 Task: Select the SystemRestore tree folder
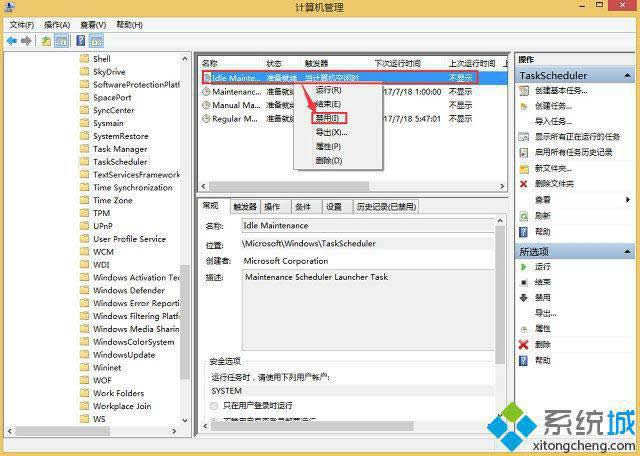[x=121, y=136]
